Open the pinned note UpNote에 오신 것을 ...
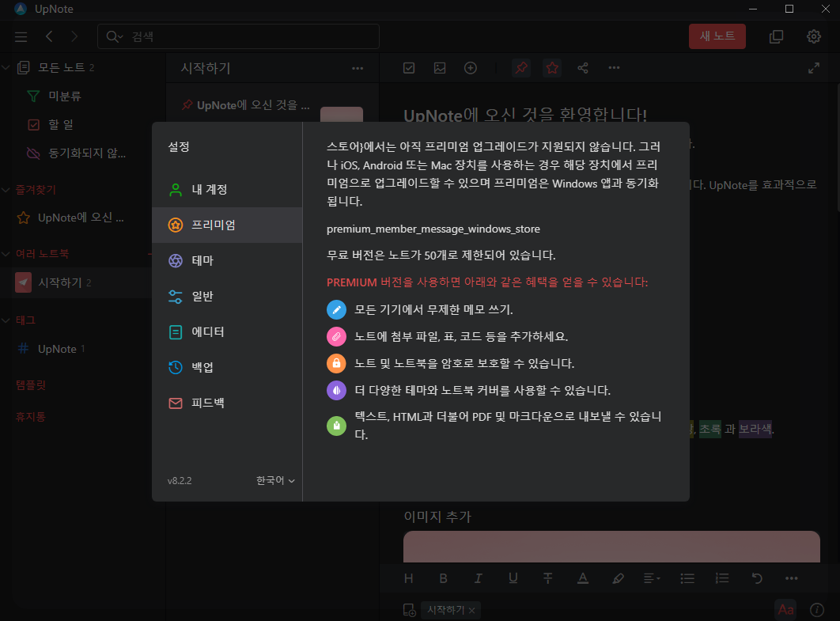840x621 pixels. pyautogui.click(x=253, y=105)
